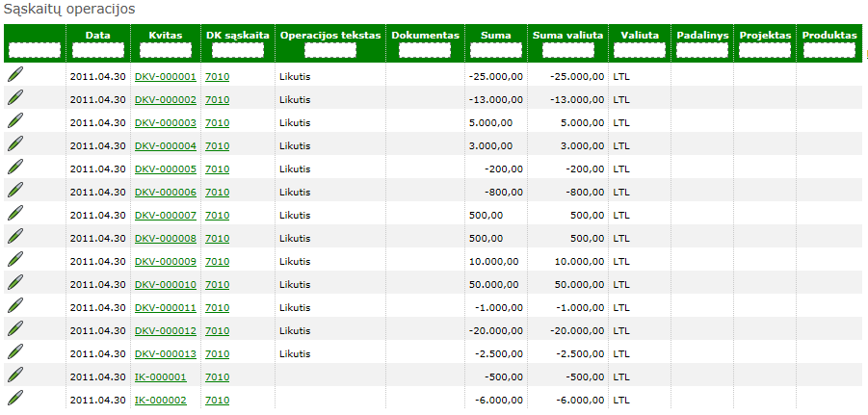
Task: Edit the DKV-000003 row via pencil icon
Action: (x=15, y=120)
